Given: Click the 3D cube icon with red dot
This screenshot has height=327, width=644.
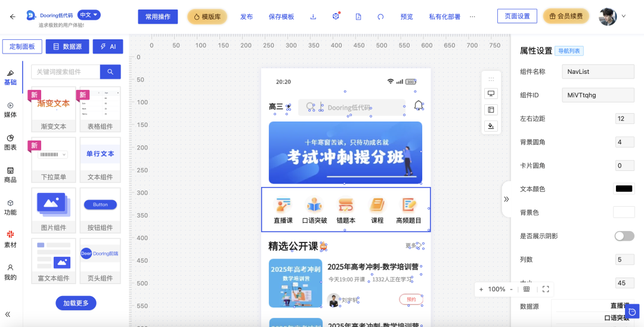Looking at the screenshot, I should (336, 17).
